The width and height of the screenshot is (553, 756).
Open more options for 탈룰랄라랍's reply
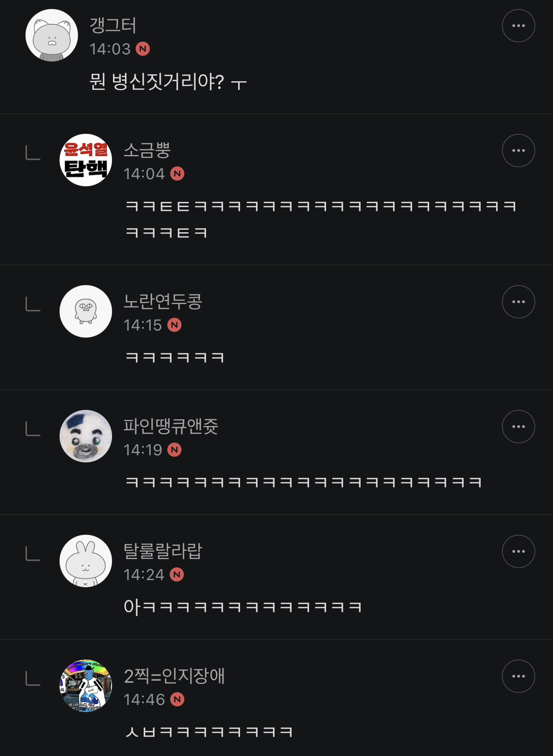coord(518,551)
